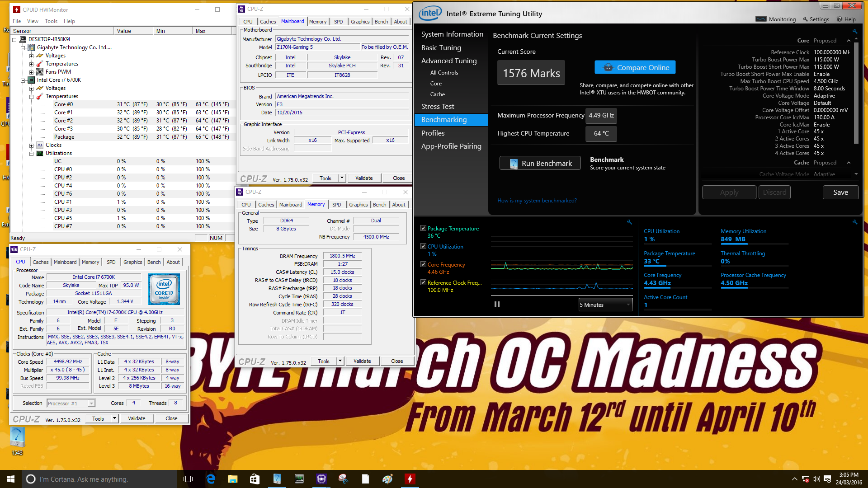
Task: Collapse the Utilizations node in HWMonitor
Action: pos(32,153)
